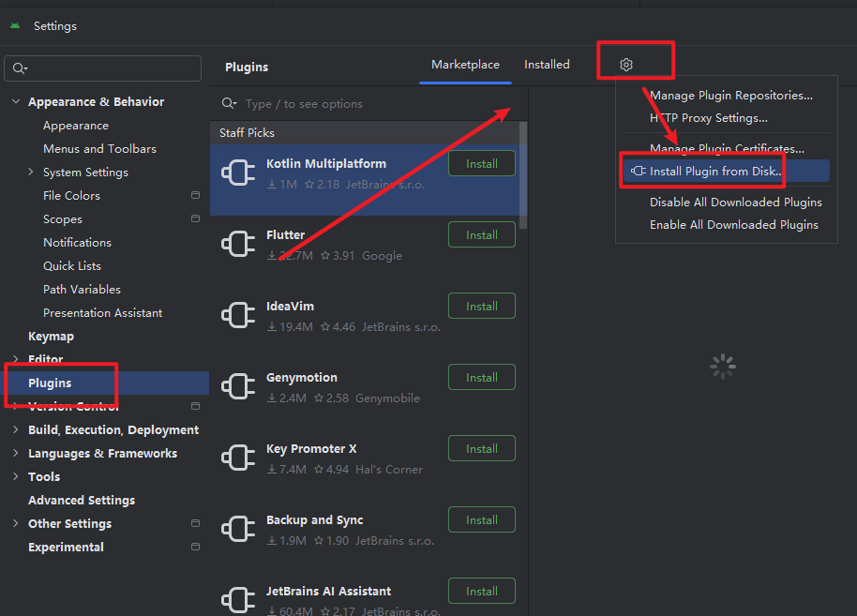
Task: Expand the System Settings tree node
Action: (x=31, y=173)
